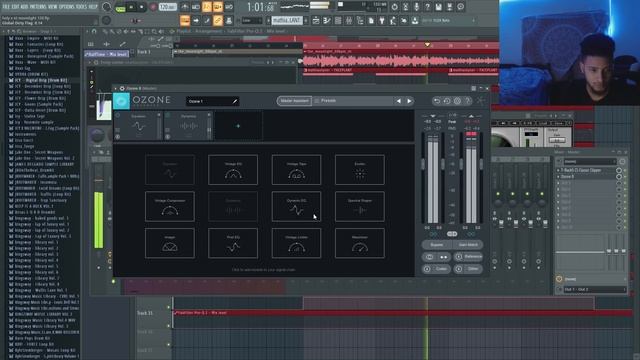Click the tempo 120 display
The height and width of the screenshot is (360, 640).
point(167,7)
